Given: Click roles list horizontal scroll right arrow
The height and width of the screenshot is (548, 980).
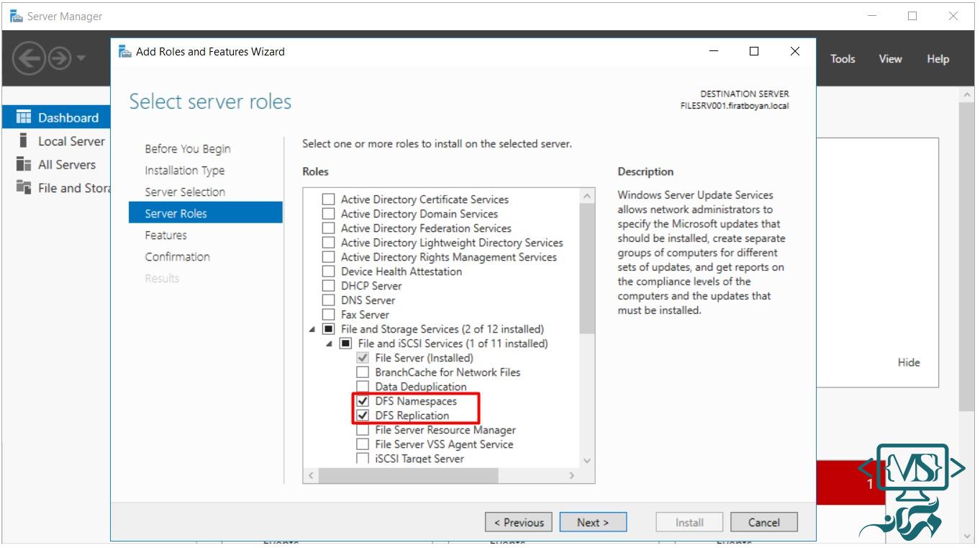Looking at the screenshot, I should tap(572, 475).
